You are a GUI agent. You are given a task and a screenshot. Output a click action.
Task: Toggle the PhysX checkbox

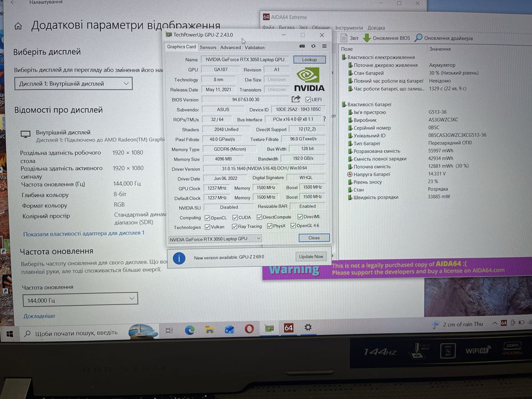269,226
